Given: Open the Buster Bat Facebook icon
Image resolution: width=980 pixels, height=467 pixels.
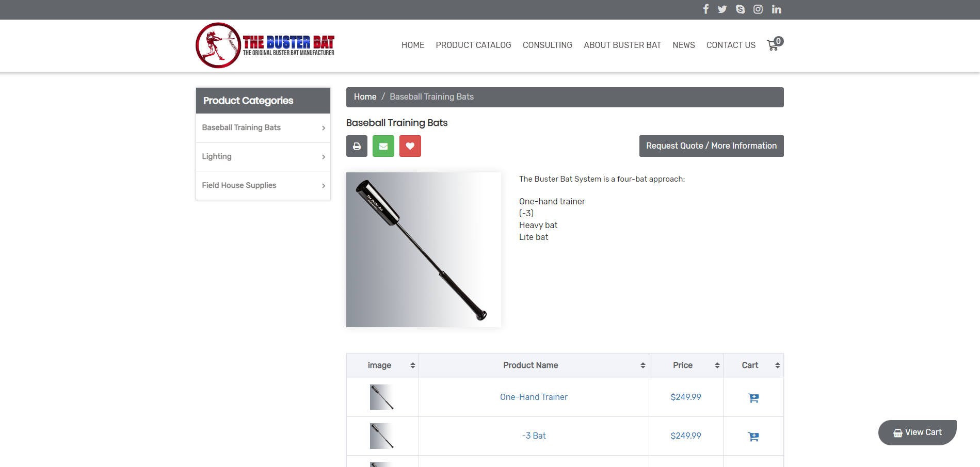Looking at the screenshot, I should 705,9.
